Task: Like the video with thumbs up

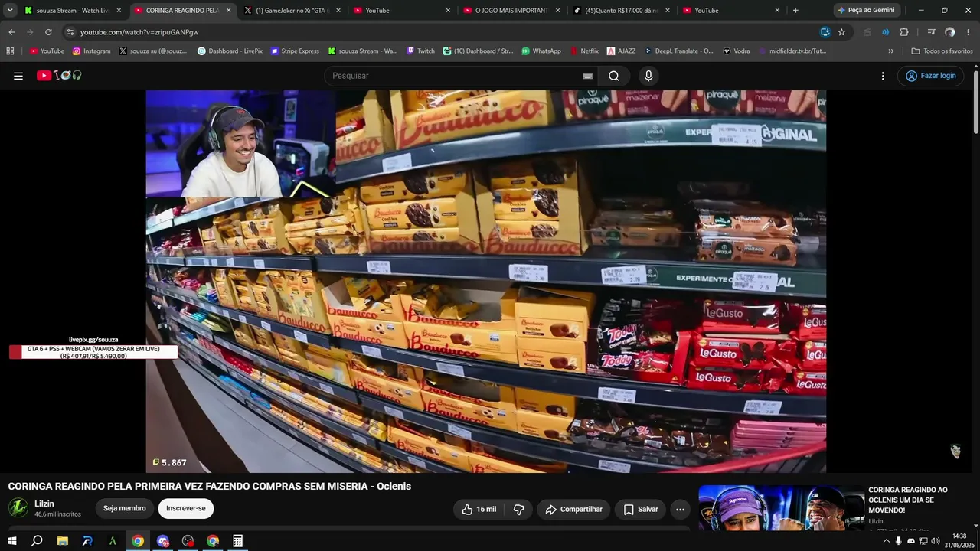Action: point(479,509)
